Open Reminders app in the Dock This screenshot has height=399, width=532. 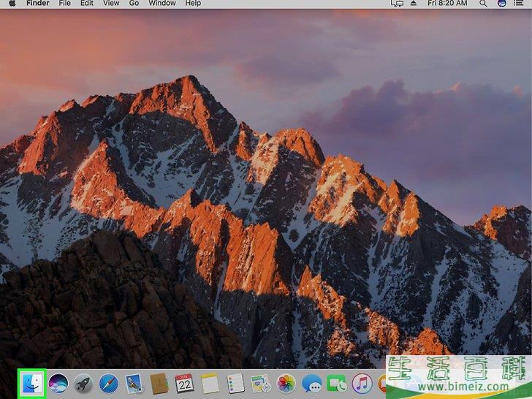pos(235,383)
